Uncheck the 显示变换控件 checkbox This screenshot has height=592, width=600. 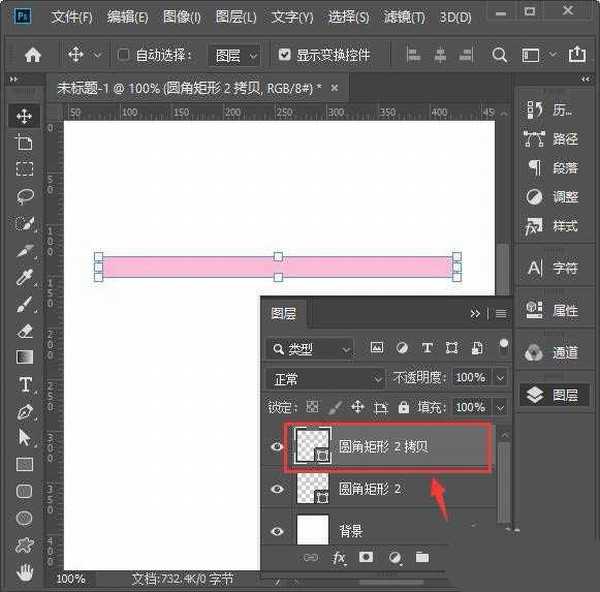coord(284,54)
